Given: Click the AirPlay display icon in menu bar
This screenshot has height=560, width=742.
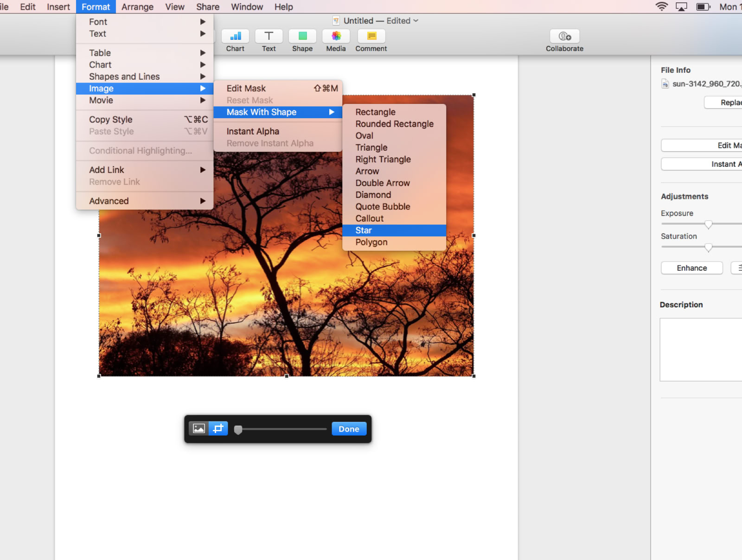Looking at the screenshot, I should pos(681,7).
